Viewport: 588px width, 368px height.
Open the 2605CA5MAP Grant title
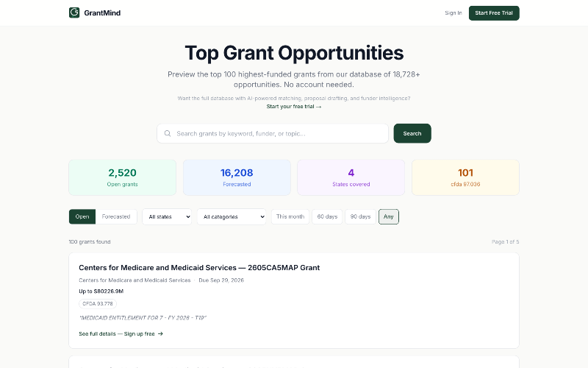[199, 267]
